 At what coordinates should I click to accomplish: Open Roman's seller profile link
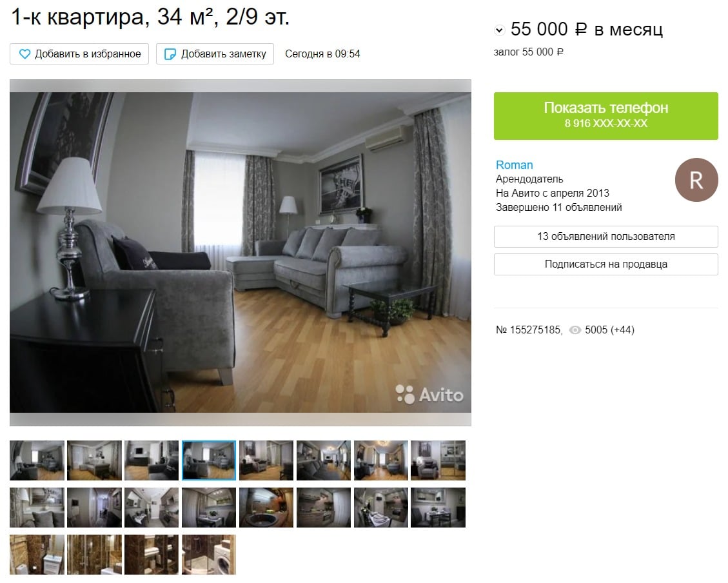(514, 165)
